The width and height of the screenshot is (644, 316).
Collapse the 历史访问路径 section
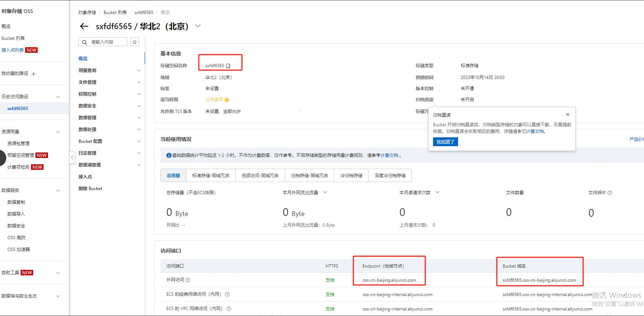[x=58, y=97]
